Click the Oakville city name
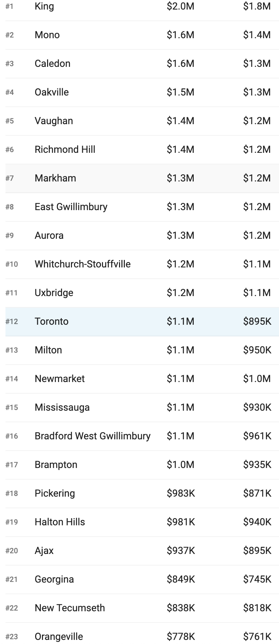This screenshot has height=644, width=279. [x=52, y=92]
